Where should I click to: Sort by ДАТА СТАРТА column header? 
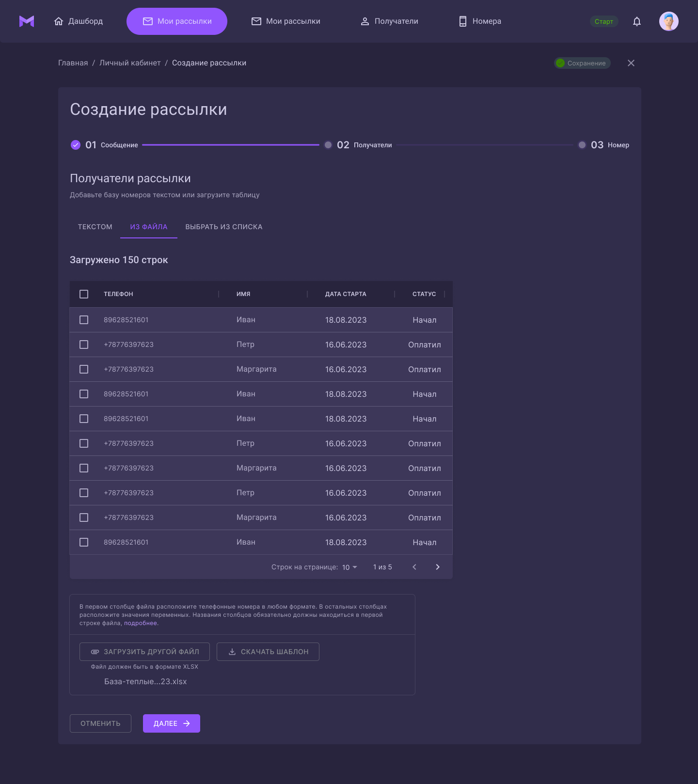click(346, 294)
